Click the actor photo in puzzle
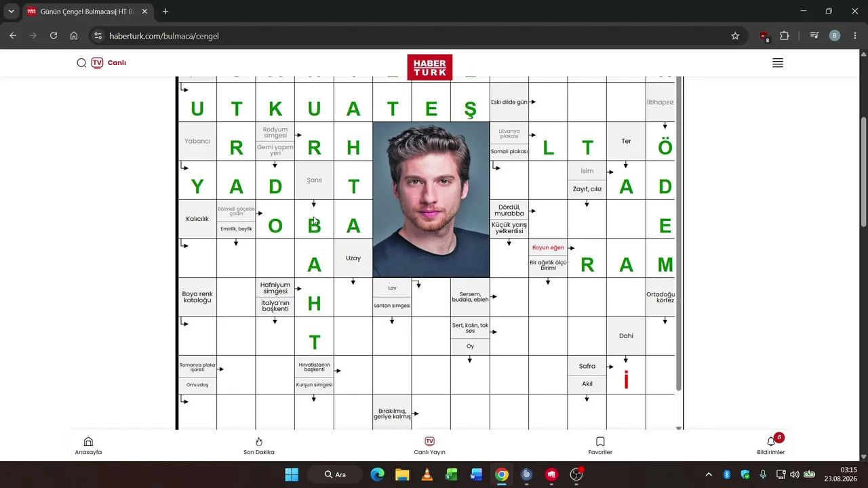 point(431,200)
